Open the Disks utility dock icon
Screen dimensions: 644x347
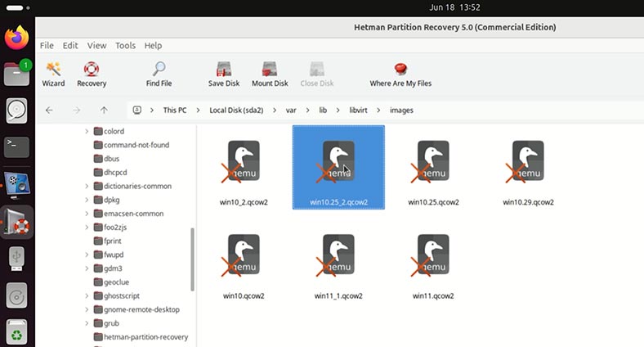coord(17,111)
